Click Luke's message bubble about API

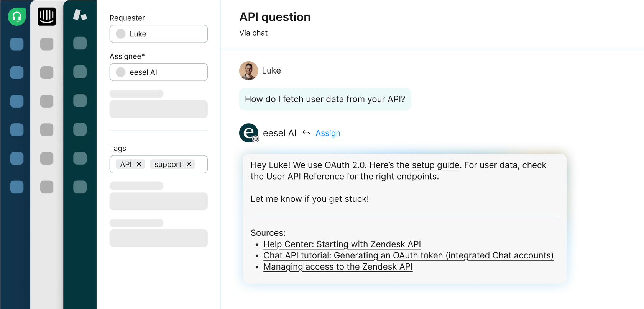tap(325, 99)
